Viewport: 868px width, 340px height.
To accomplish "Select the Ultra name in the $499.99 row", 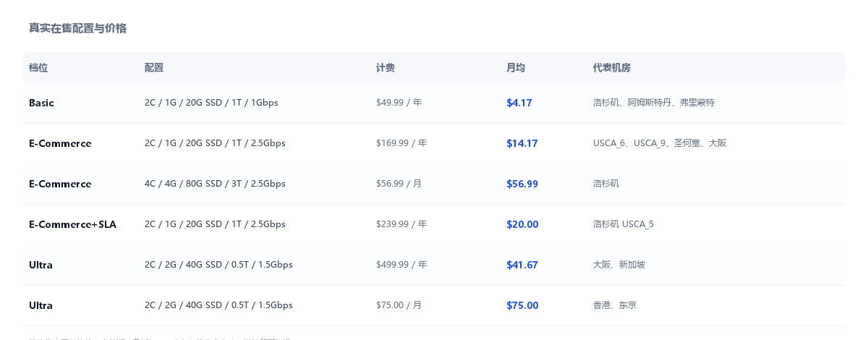I will [x=41, y=265].
